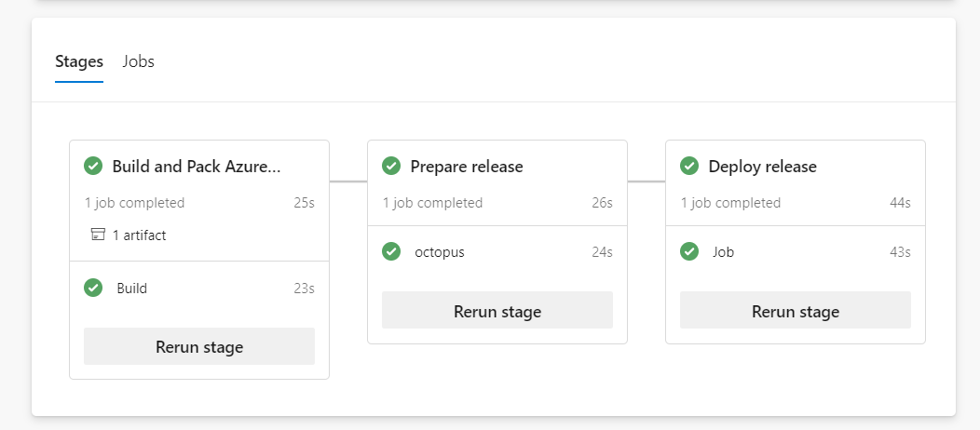The height and width of the screenshot is (430, 980).
Task: Click the Build job green checkmark icon
Action: pyautogui.click(x=93, y=288)
